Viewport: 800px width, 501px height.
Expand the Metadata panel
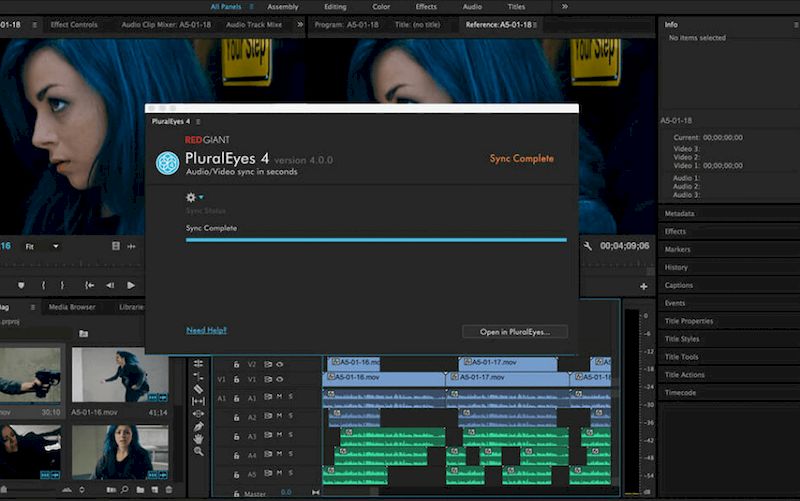click(680, 213)
